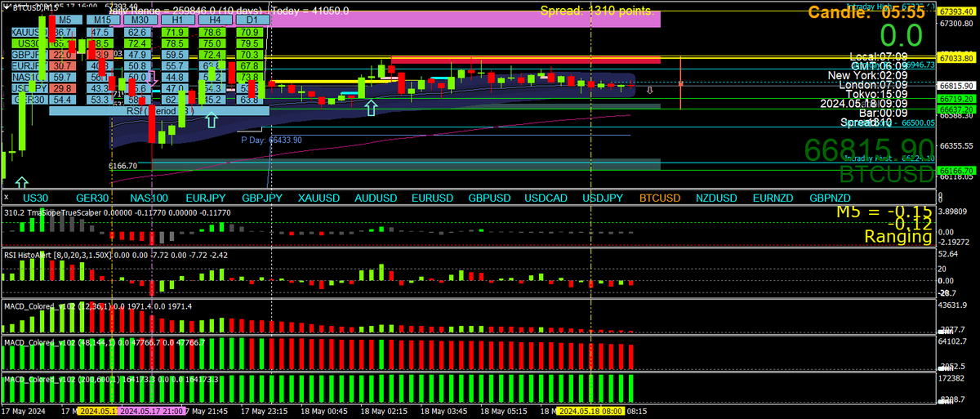
Task: Select the 66719.20 green price label
Action: tap(956, 98)
